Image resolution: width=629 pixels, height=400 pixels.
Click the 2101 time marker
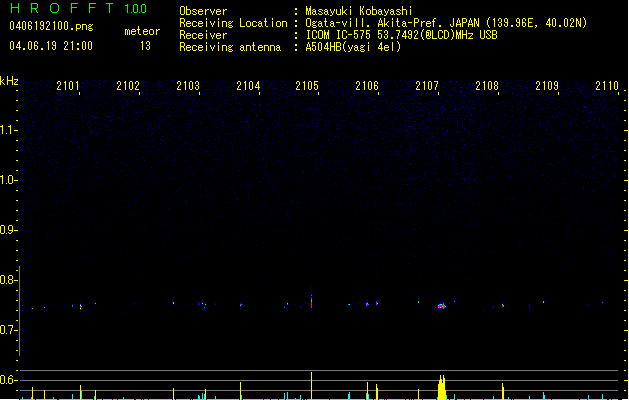pos(68,85)
